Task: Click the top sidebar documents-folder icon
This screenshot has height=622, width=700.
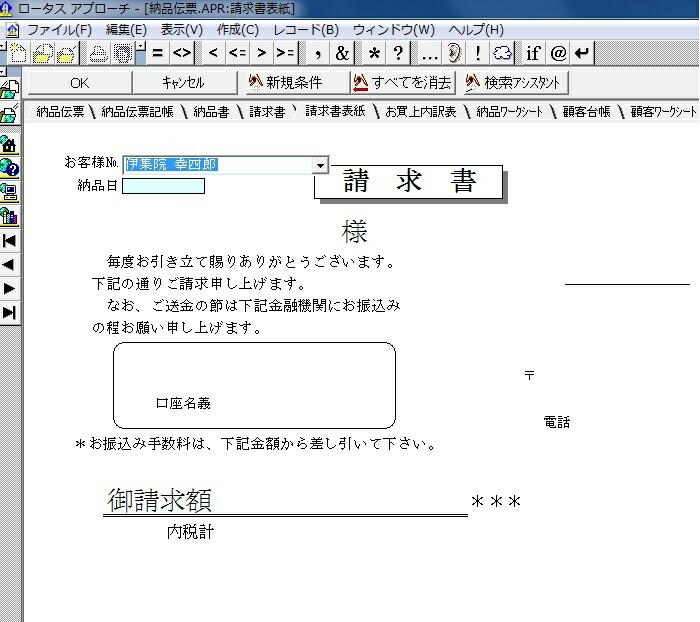Action: [10, 90]
